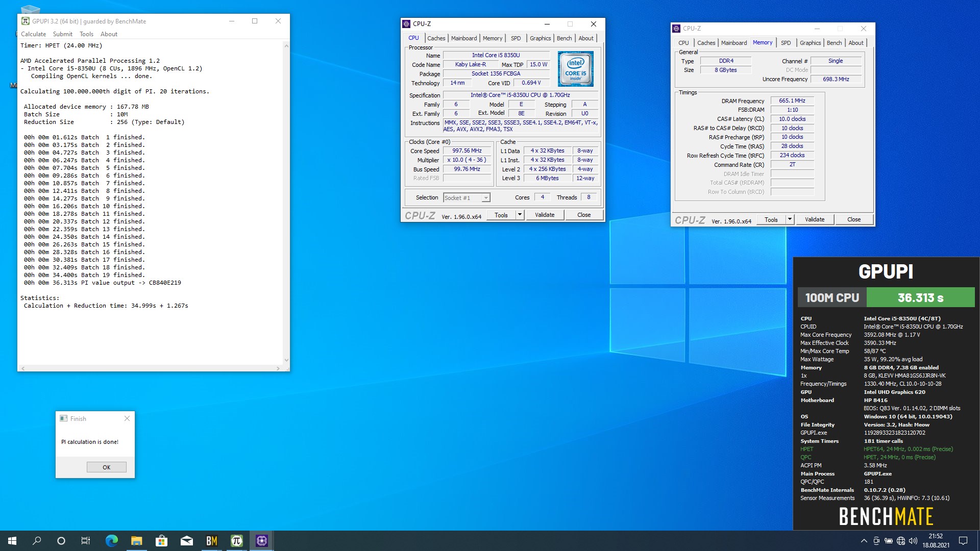Screen dimensions: 980x551
Task: Click Multiplier value x 10.0 (4 - 36)
Action: [x=467, y=160]
